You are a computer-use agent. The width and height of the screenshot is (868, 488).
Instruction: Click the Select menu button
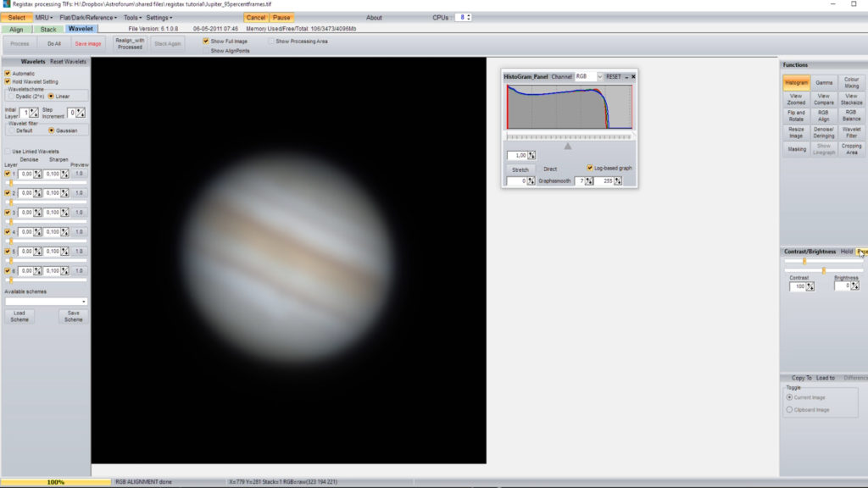point(17,18)
